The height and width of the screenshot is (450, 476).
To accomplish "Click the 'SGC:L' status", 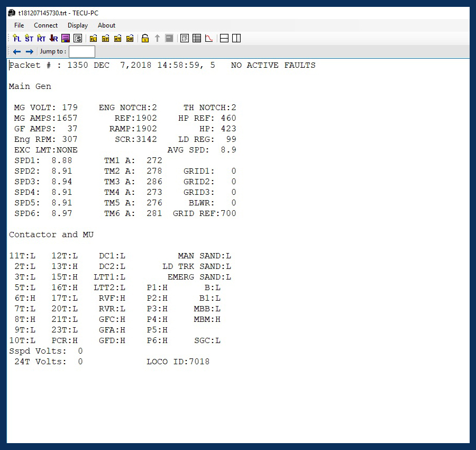I will [207, 341].
